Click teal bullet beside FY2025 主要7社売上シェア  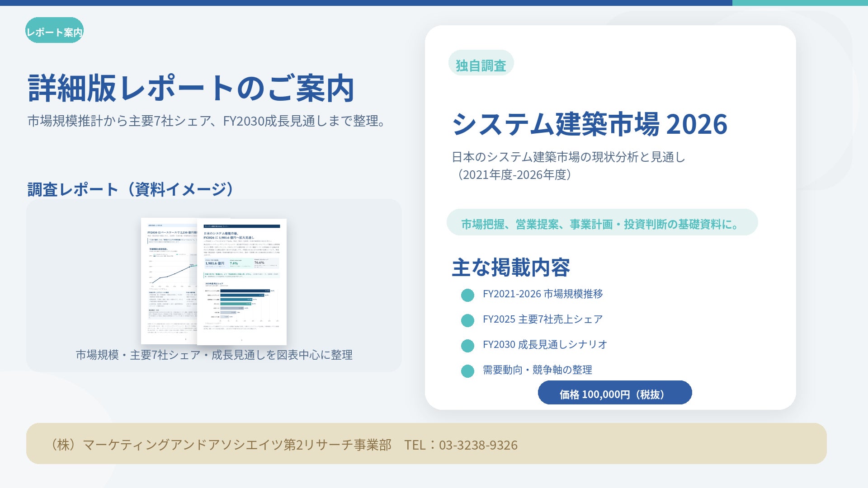(467, 320)
